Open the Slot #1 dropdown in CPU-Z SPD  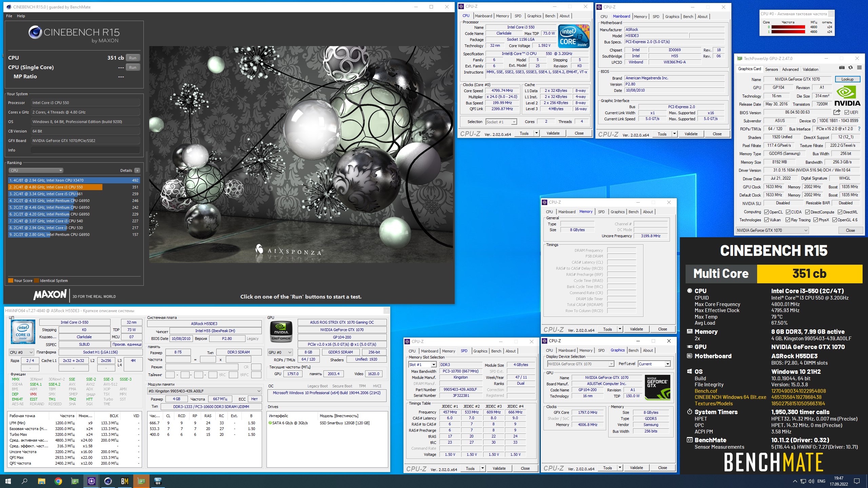[422, 365]
